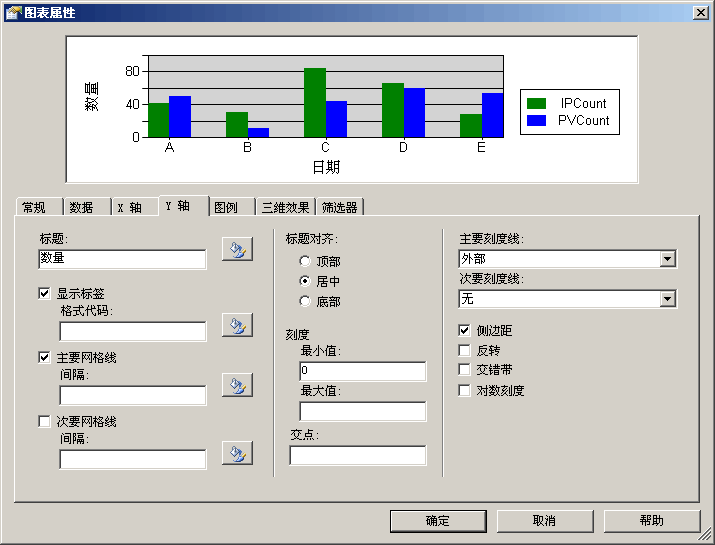Click the 交点 input field
Viewport: 715px width, 545px height.
click(x=358, y=456)
